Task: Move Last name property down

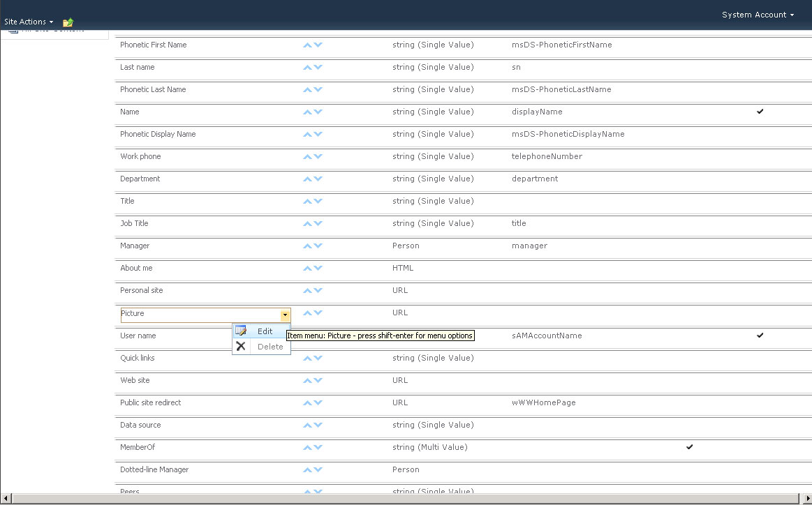Action: pos(318,67)
